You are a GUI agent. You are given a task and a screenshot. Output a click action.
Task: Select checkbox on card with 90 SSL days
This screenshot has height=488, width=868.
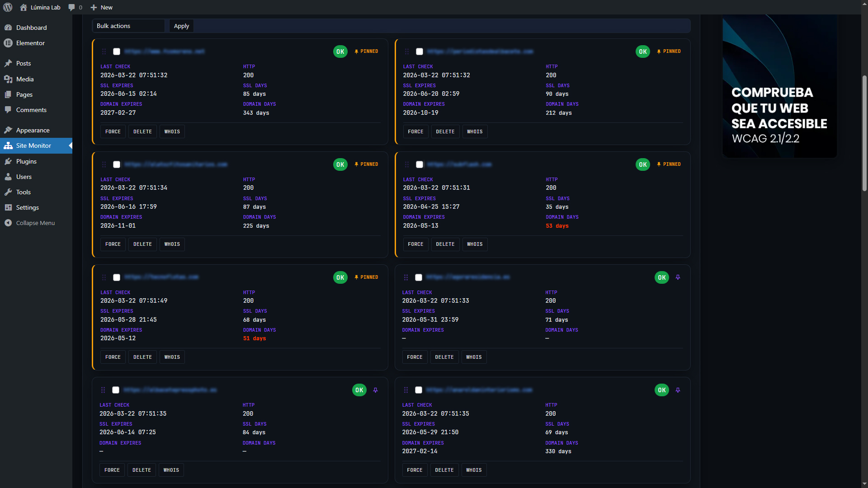[420, 52]
